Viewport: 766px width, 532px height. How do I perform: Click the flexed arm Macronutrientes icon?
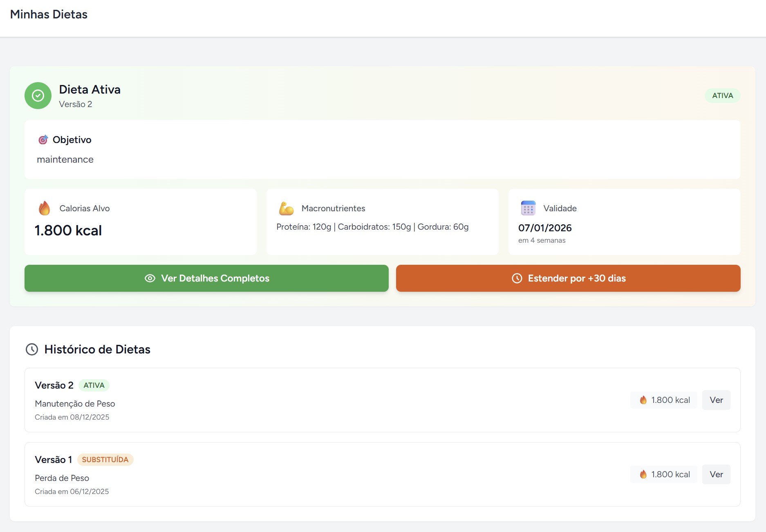286,208
